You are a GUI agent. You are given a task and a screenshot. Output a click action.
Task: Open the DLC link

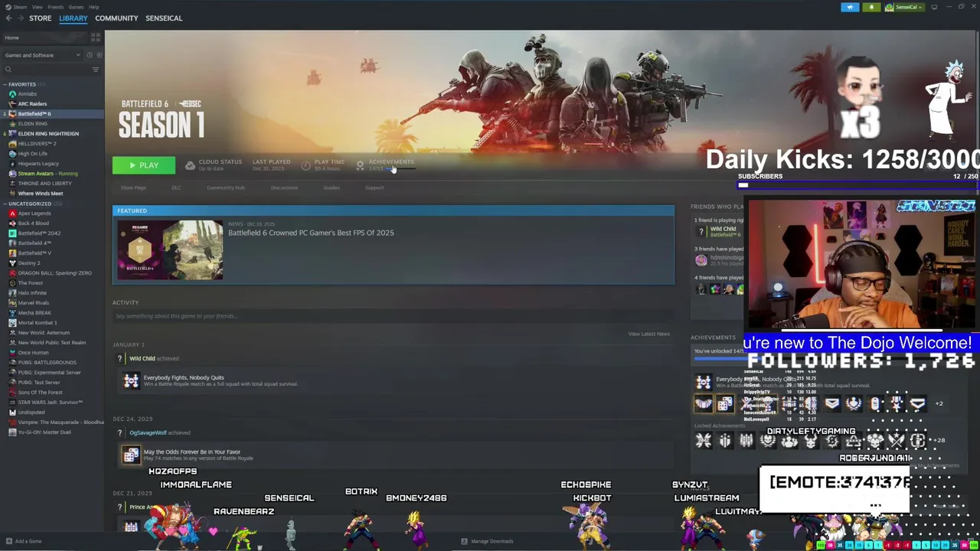point(176,187)
